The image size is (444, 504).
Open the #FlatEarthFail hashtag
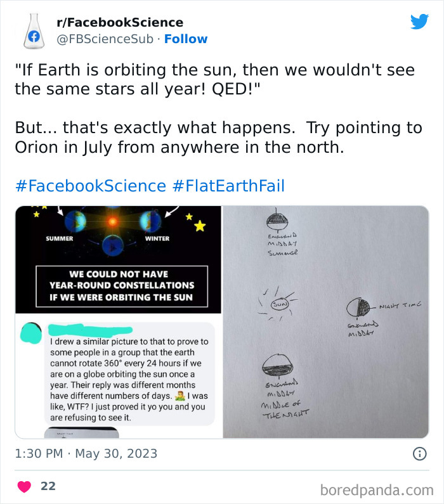[228, 186]
